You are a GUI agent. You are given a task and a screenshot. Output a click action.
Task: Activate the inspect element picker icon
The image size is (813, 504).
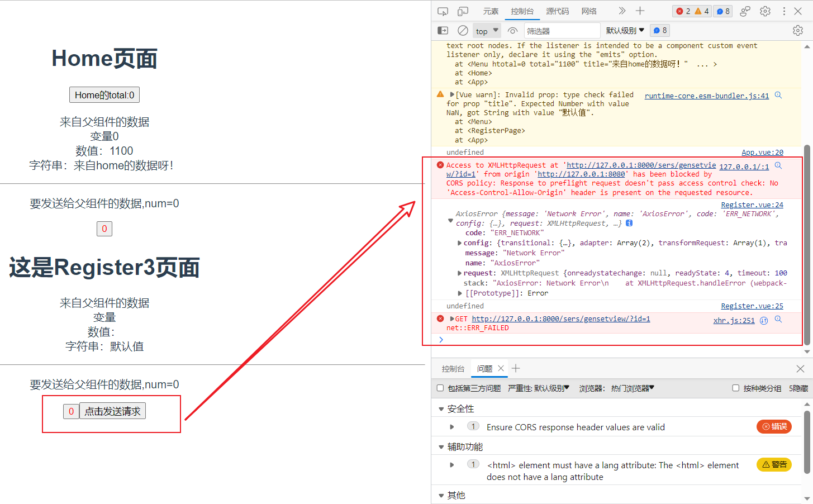443,11
